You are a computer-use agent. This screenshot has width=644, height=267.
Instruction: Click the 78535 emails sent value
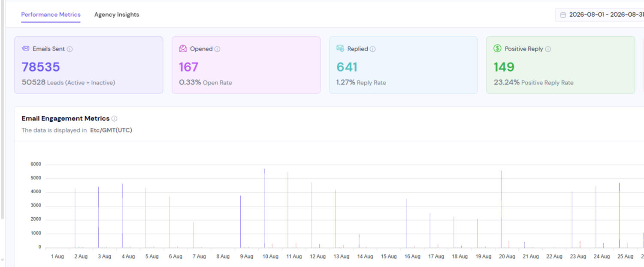pos(41,67)
